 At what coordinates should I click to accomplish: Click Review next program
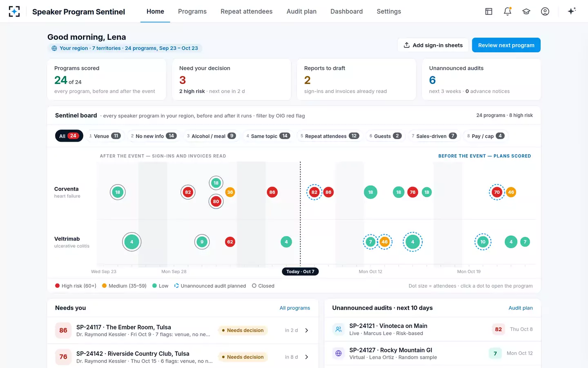pyautogui.click(x=506, y=45)
